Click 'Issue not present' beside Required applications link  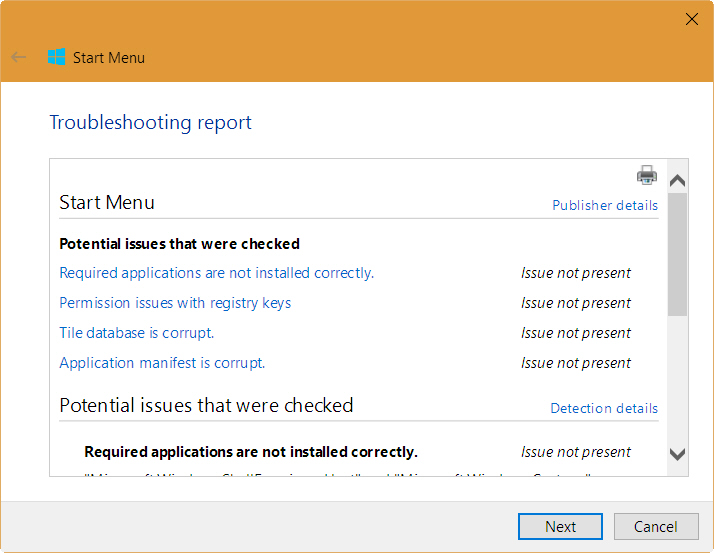point(576,273)
